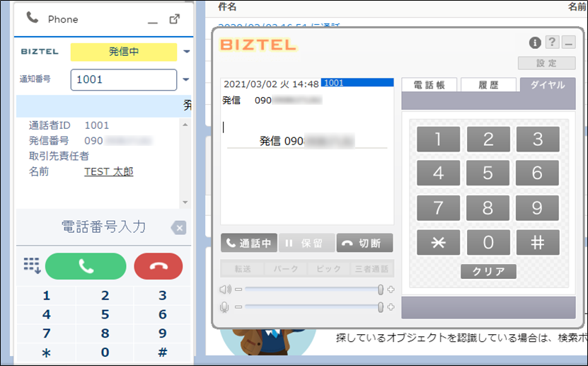
Task: Open the BIZTEL help question-mark button
Action: click(x=552, y=42)
